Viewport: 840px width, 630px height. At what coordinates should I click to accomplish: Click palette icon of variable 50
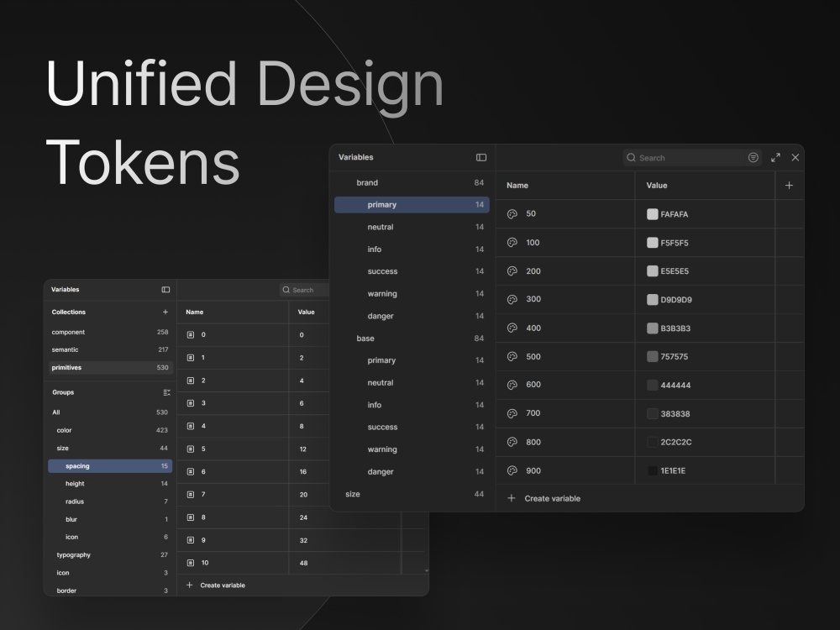tap(512, 213)
